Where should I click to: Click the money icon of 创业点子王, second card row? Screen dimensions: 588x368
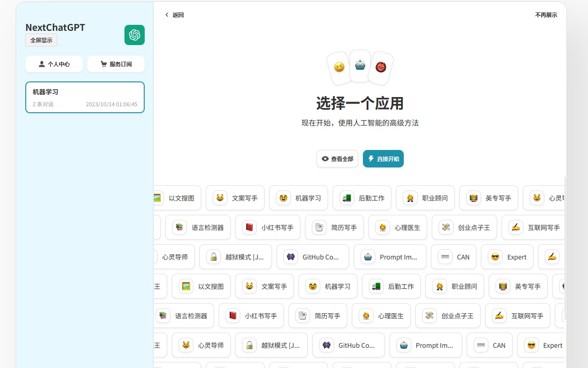tap(446, 228)
